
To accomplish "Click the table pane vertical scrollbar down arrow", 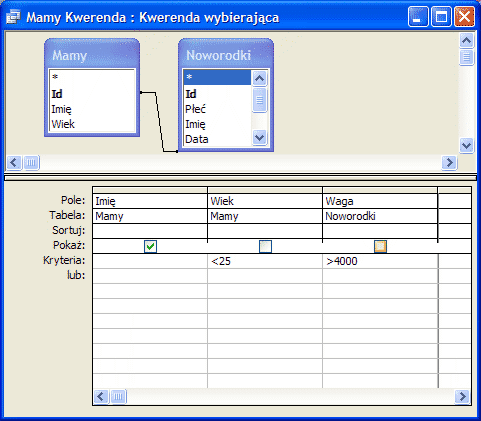I will point(466,146).
